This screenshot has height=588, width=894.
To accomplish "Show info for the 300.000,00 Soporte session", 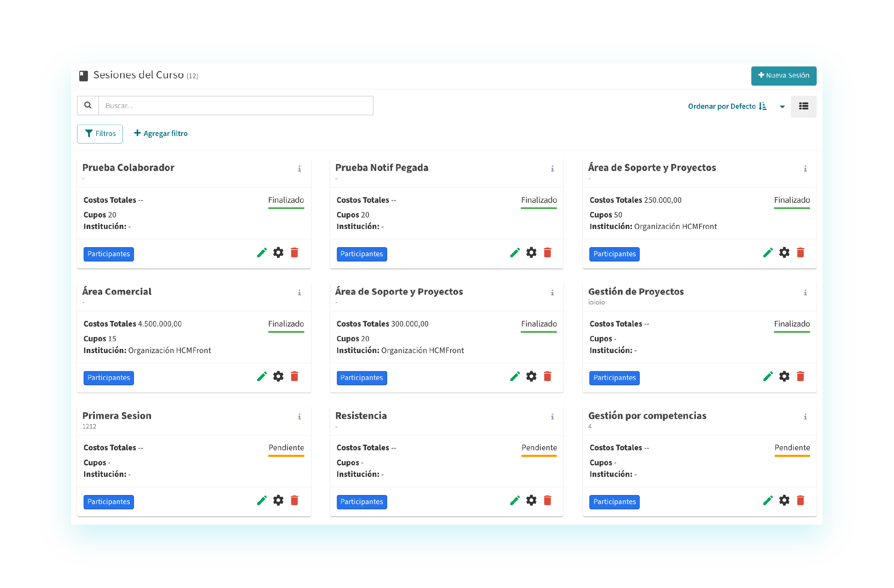I will (553, 293).
